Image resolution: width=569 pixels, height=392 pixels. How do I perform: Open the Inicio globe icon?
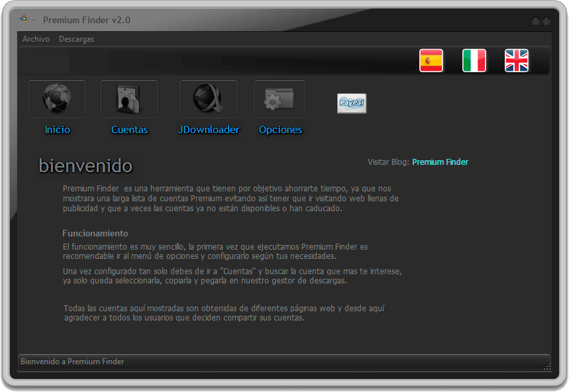57,99
